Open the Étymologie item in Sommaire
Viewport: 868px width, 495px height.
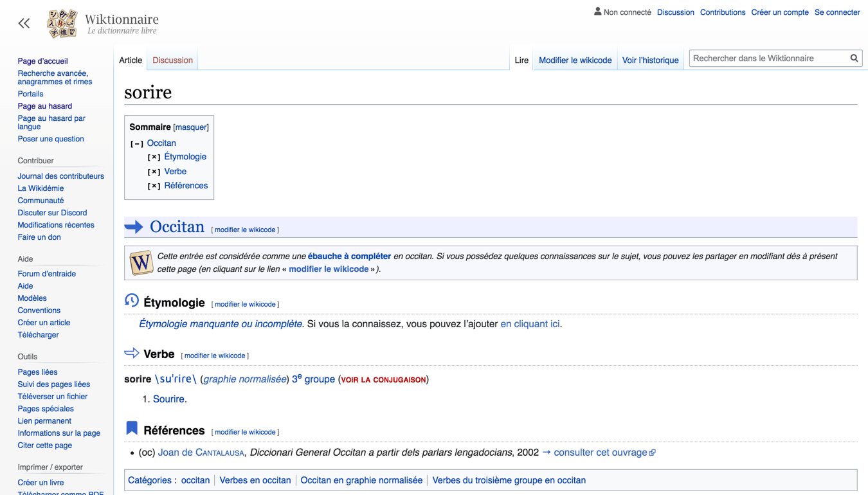coord(185,156)
